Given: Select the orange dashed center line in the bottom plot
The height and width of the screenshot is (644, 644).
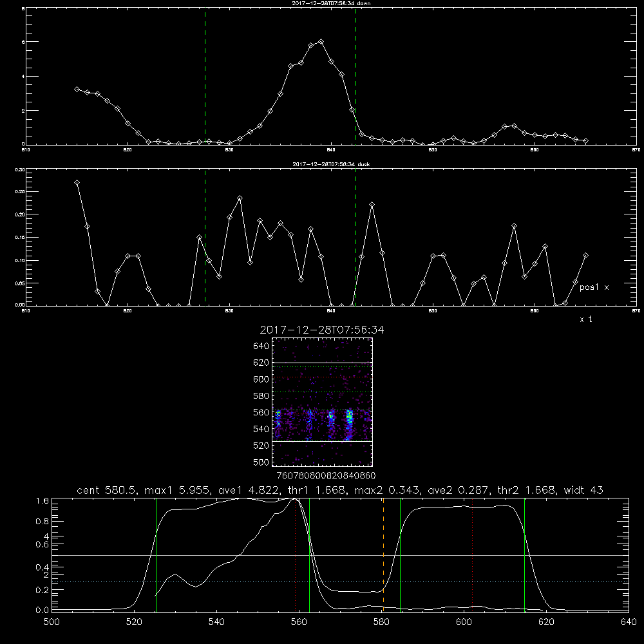Looking at the screenshot, I should pyautogui.click(x=384, y=555).
